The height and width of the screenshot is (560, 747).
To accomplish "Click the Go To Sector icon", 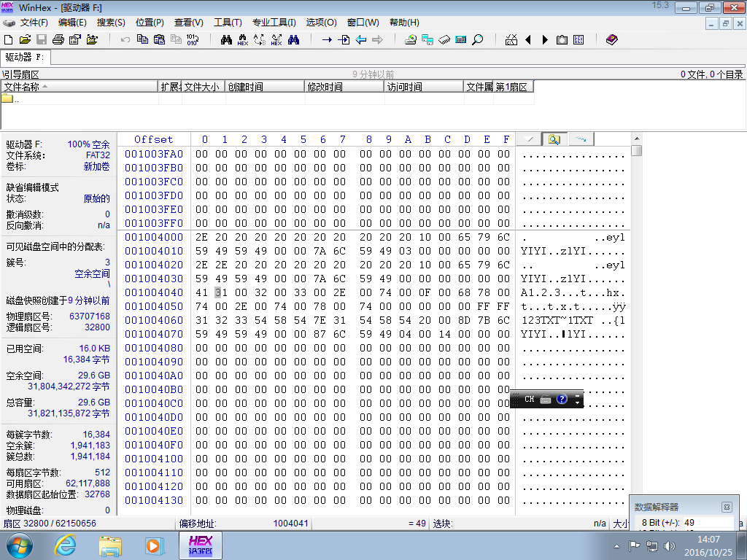I will pyautogui.click(x=344, y=39).
